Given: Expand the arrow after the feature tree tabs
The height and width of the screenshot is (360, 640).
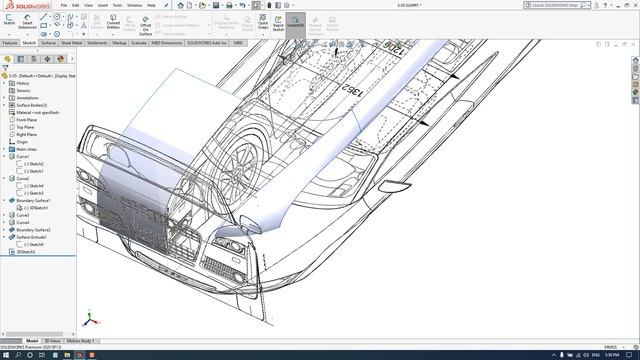Looking at the screenshot, I should 72,59.
